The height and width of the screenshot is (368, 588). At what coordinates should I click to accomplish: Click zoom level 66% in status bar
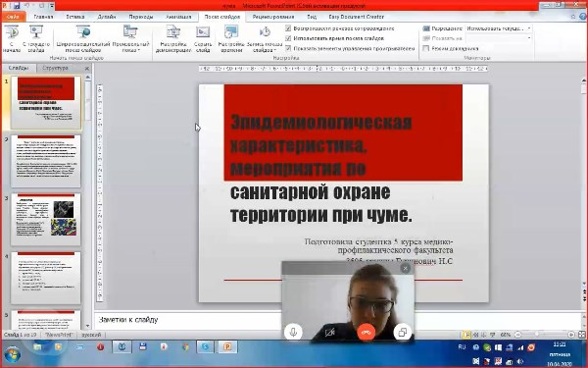pyautogui.click(x=505, y=335)
